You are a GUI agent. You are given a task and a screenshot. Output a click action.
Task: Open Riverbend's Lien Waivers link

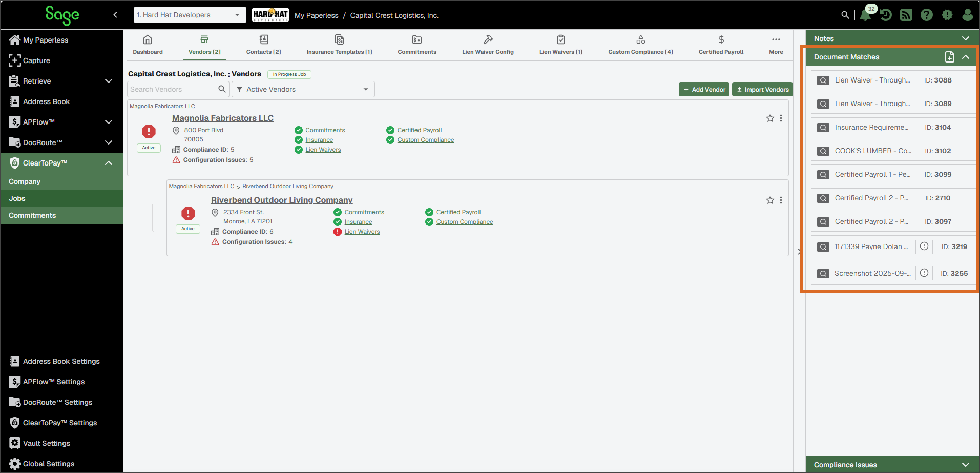tap(362, 232)
